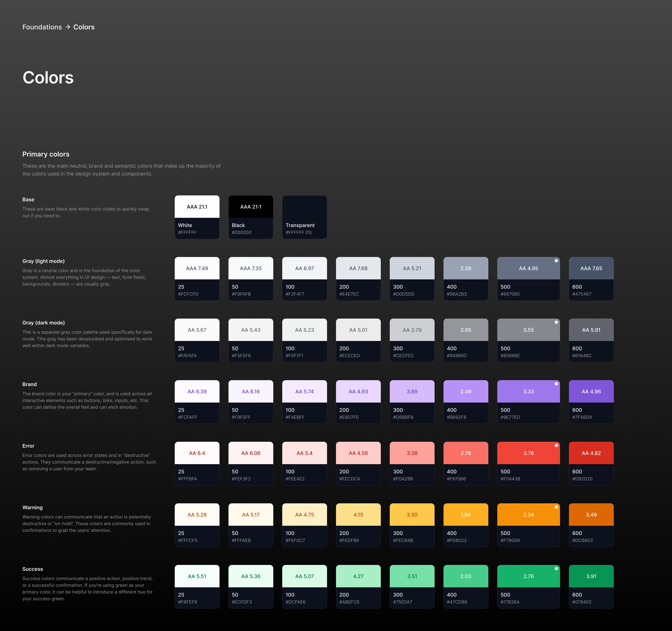Click the breadcrumb arrow icon
Screen dimensions: 672x631
[68, 27]
